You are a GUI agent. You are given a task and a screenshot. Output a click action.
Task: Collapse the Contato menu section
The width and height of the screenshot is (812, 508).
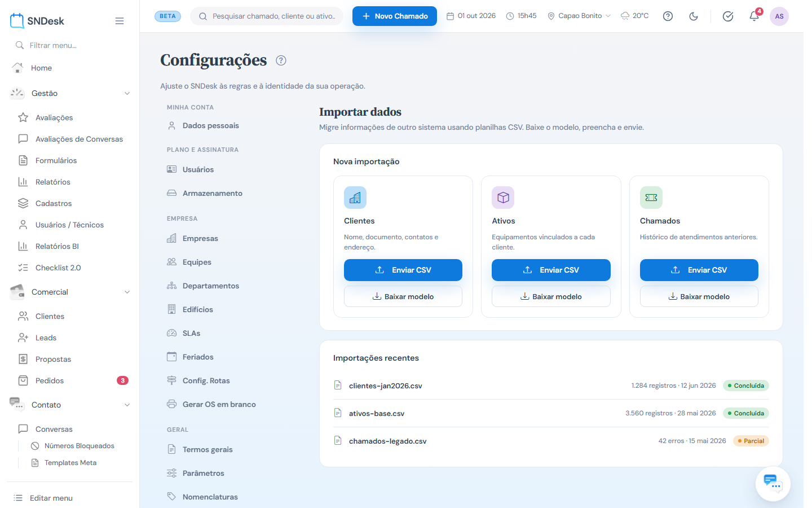[x=70, y=405]
